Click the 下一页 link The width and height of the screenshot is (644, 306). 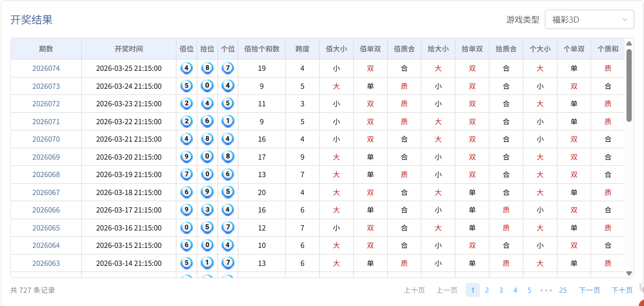589,290
